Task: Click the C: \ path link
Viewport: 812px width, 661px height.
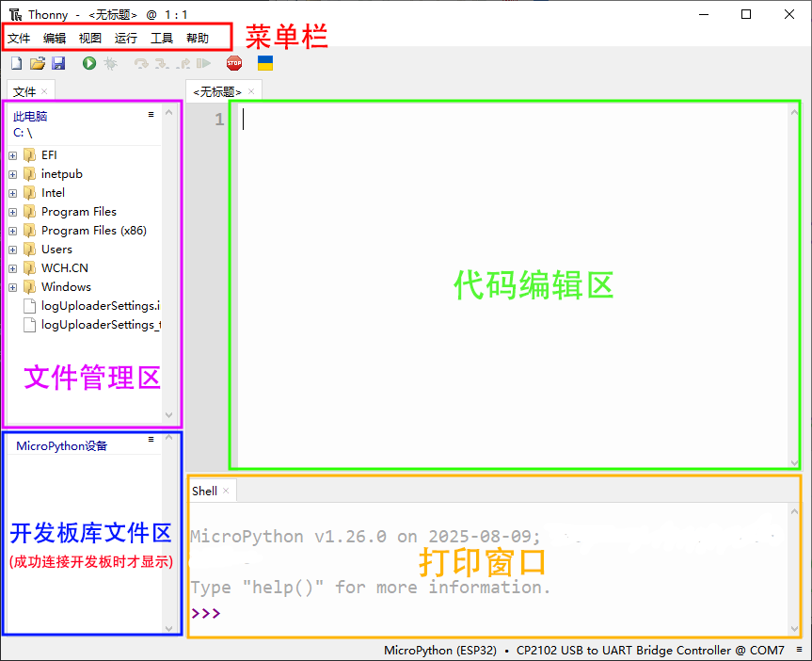Action: click(23, 133)
